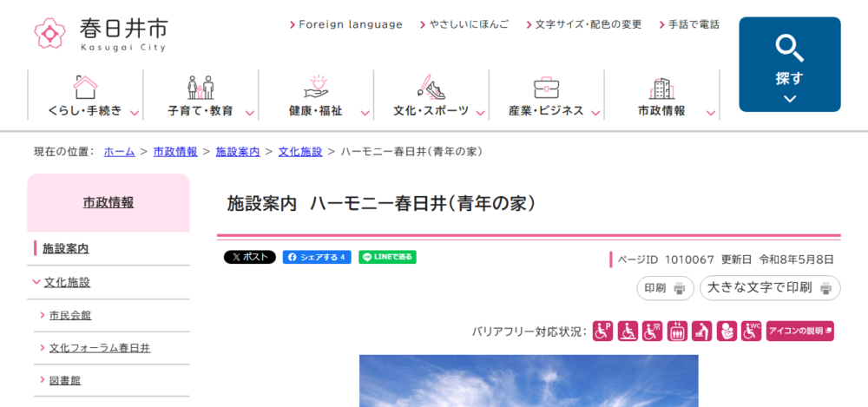Share the page with X ポスト

(x=250, y=257)
